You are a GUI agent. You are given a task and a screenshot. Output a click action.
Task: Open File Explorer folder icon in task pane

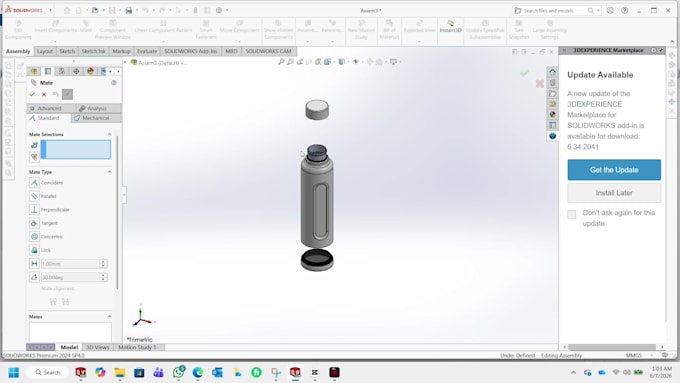(x=552, y=93)
